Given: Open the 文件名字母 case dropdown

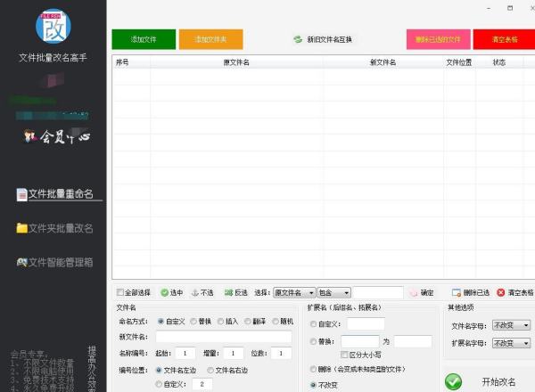Looking at the screenshot, I should point(511,325).
